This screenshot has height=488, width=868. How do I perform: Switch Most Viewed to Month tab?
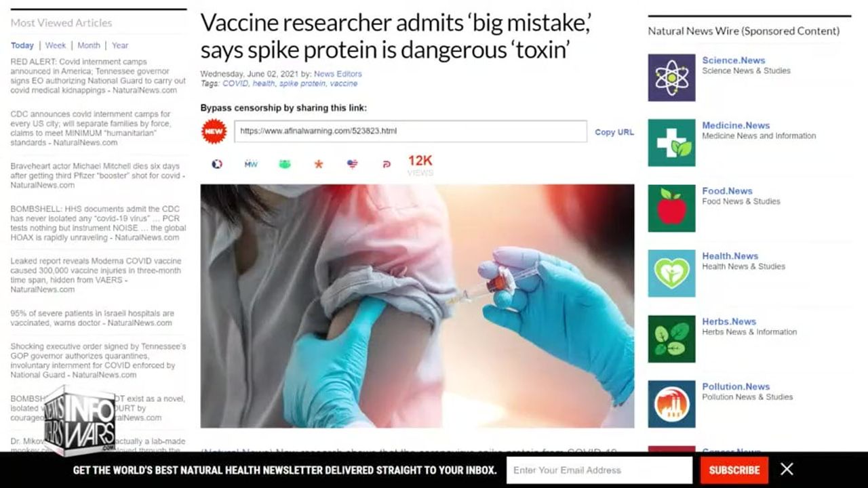pos(89,45)
